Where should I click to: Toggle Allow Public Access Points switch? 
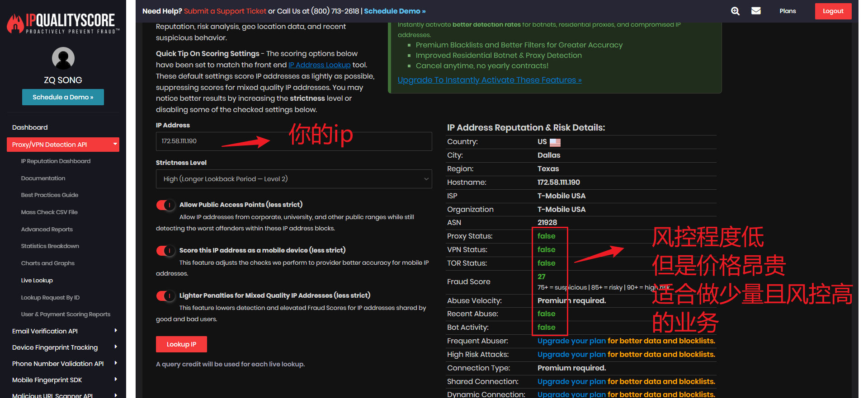coord(165,205)
